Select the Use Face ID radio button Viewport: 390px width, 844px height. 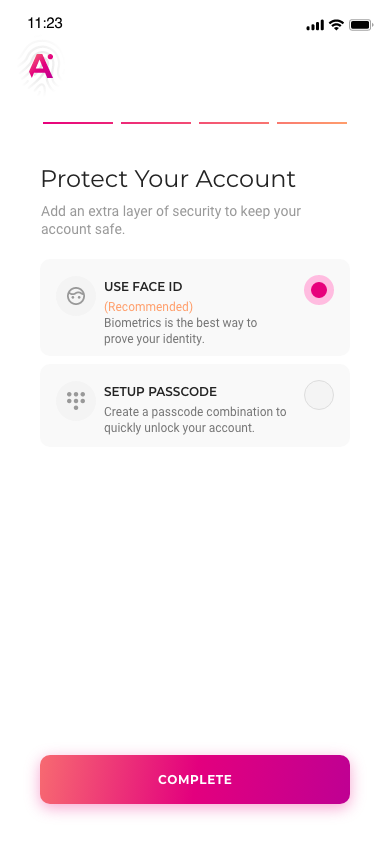point(319,290)
